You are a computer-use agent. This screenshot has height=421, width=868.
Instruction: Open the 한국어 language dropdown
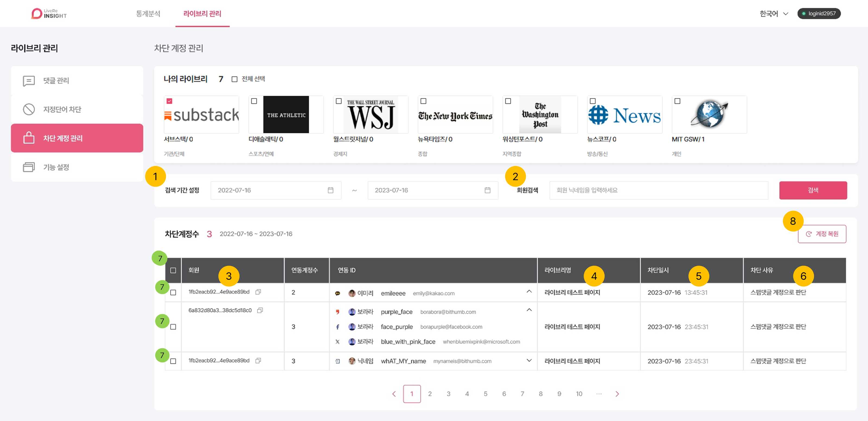point(774,14)
